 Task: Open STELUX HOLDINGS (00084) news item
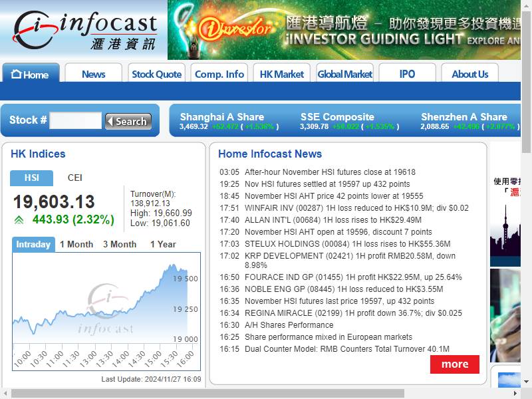348,243
